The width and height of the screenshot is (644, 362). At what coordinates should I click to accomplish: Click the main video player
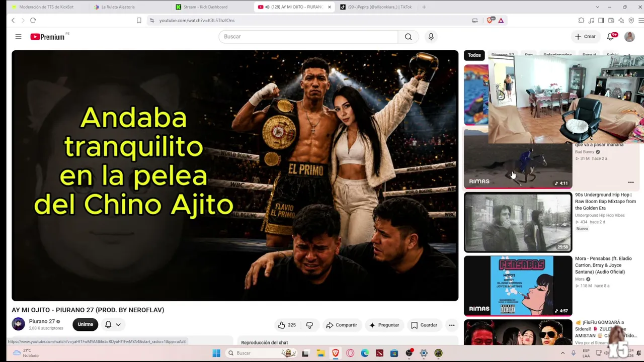[235, 175]
